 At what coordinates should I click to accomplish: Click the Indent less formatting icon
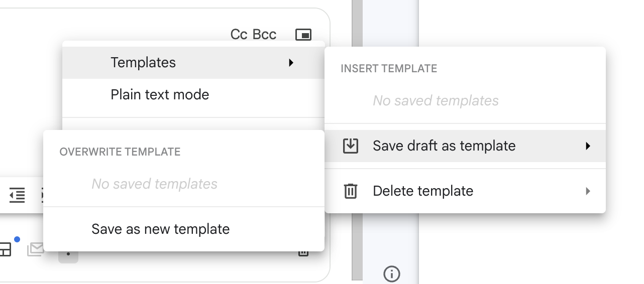pos(17,195)
